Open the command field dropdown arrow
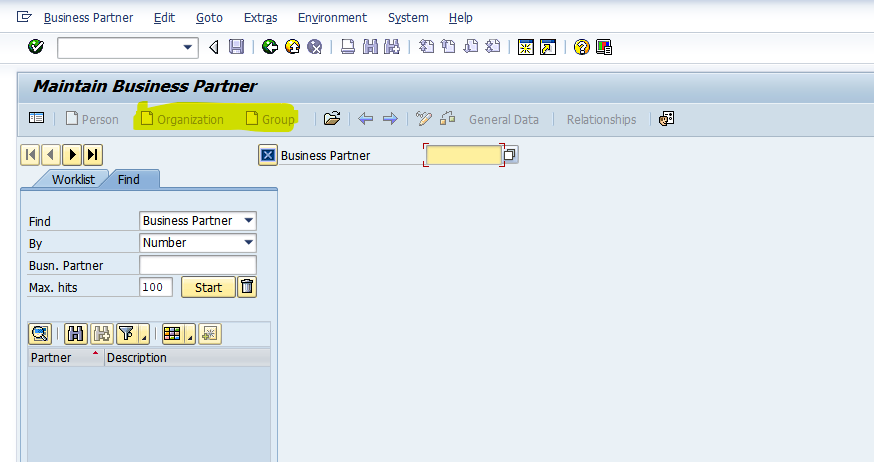874x462 pixels. pyautogui.click(x=188, y=48)
